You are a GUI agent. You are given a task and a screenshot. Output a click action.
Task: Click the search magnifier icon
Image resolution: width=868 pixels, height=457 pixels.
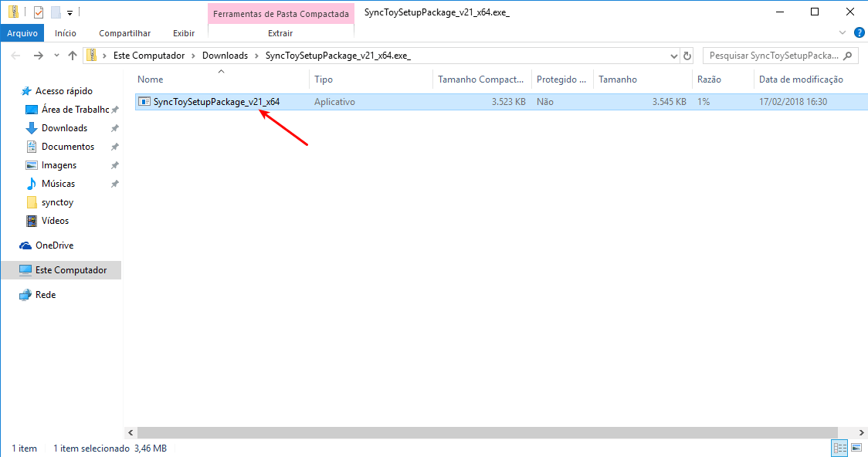click(847, 56)
